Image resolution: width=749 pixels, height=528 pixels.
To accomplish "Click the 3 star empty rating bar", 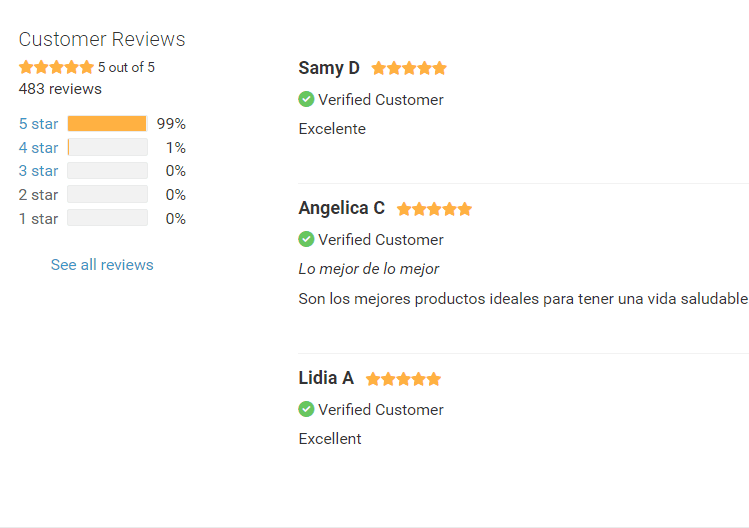I will pyautogui.click(x=107, y=171).
